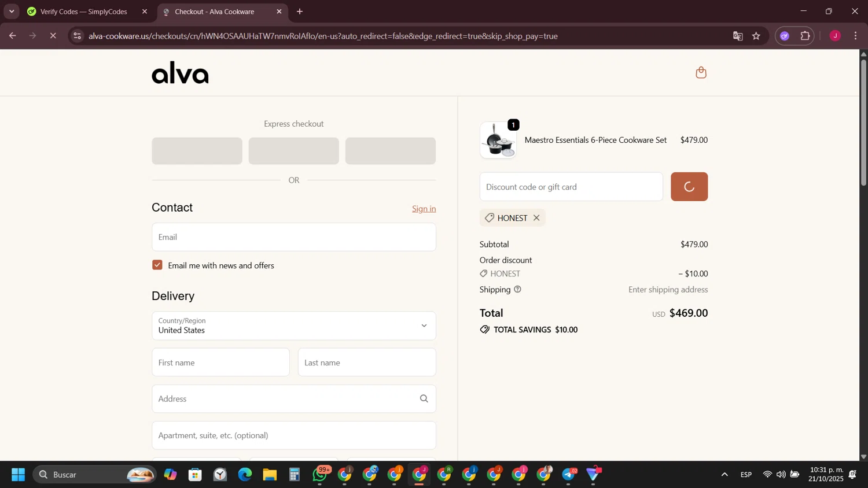Close the Checkout Alva Cookware tab

pos(279,12)
